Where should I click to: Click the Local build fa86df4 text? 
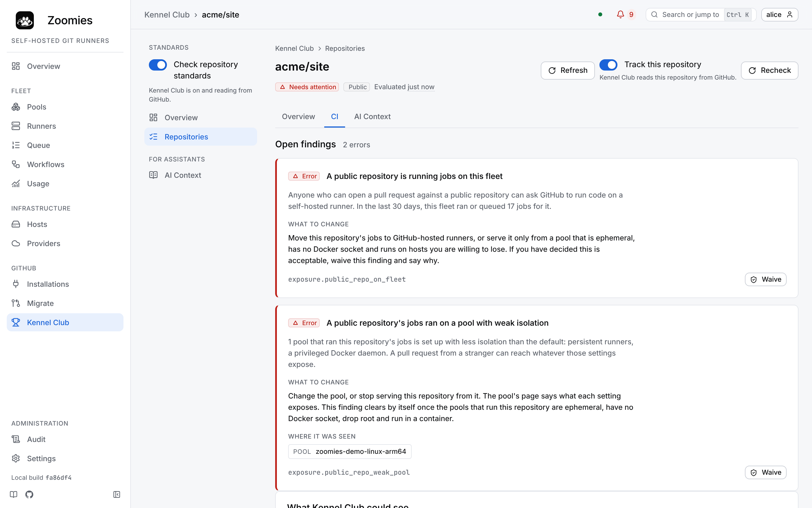(41, 478)
